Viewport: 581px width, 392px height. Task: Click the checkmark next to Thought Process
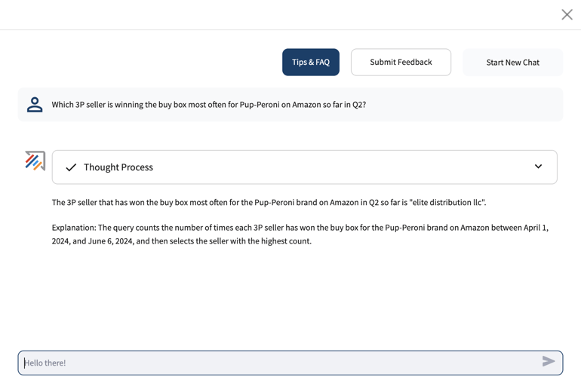[71, 167]
